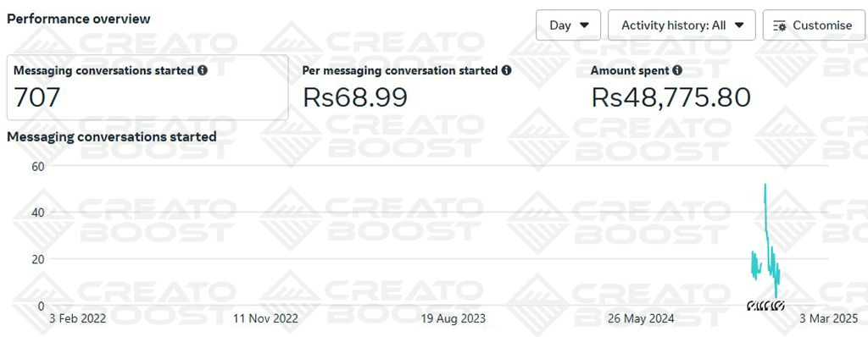Expand the Activity history: All dropdown
The height and width of the screenshot is (337, 868).
(682, 25)
